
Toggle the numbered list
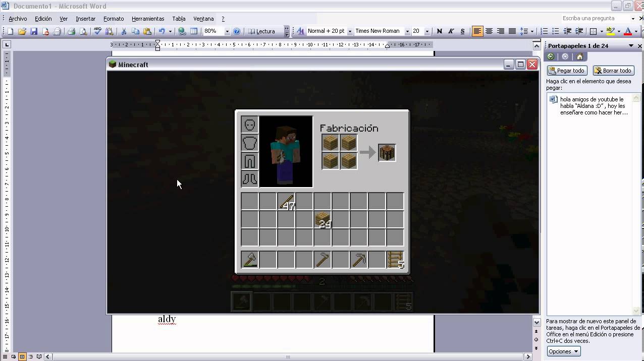pos(544,31)
